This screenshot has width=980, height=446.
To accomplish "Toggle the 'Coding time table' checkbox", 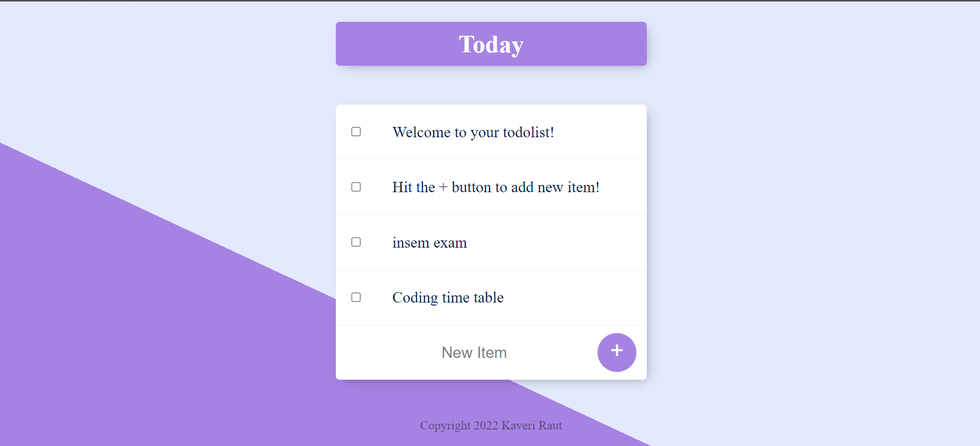I will pos(356,297).
